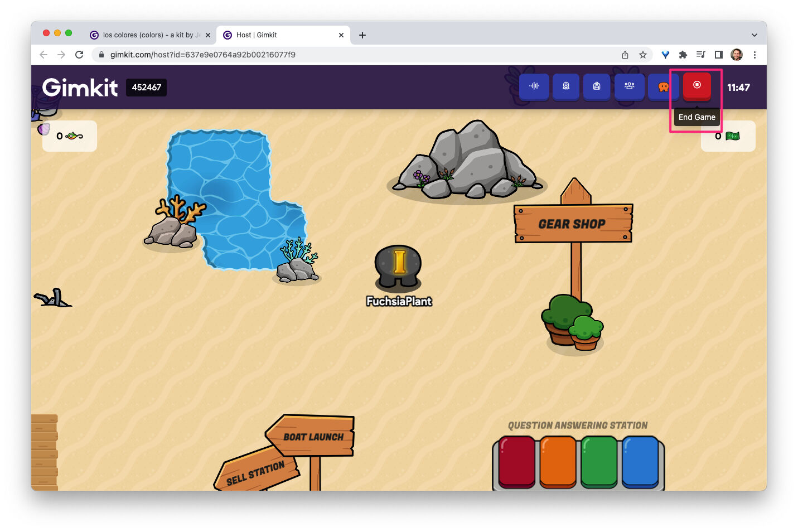Open a new browser tab

click(x=362, y=35)
